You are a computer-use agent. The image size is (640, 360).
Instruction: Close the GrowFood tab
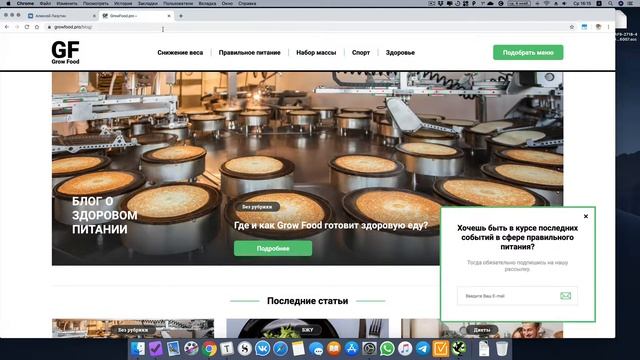point(169,16)
